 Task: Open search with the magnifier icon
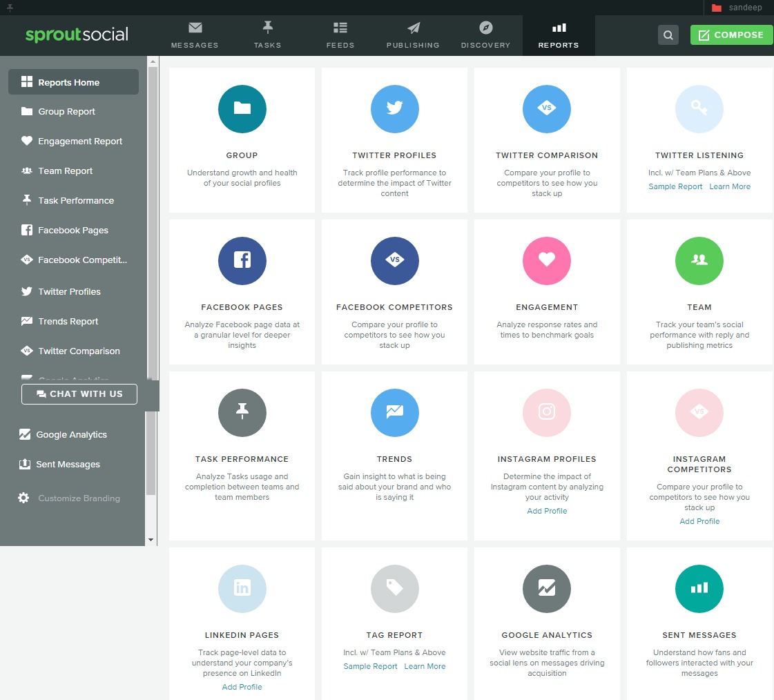[667, 35]
